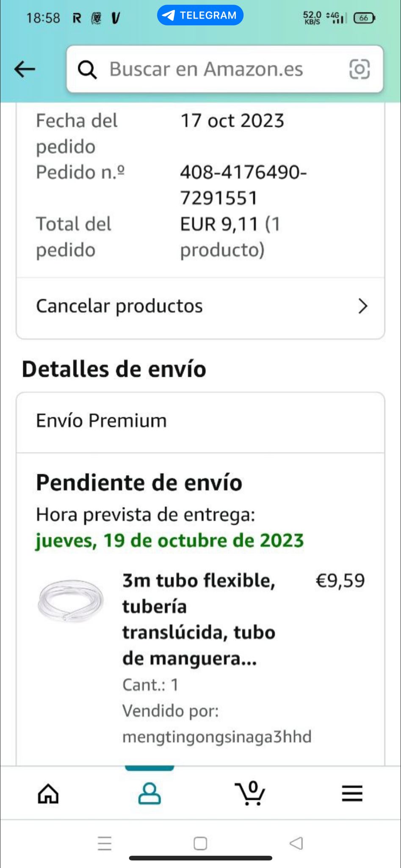Tap the order number 408-4176490-7291551
The width and height of the screenshot is (401, 868).
point(243,185)
